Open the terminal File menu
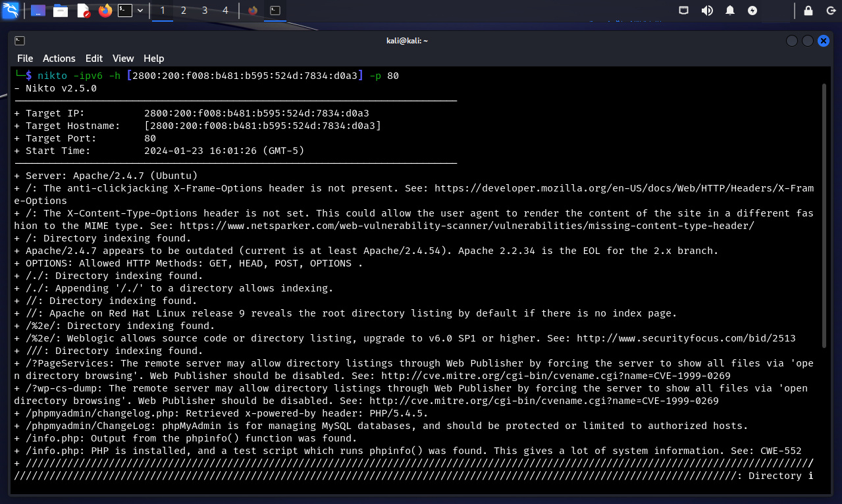The image size is (842, 504). [x=25, y=59]
